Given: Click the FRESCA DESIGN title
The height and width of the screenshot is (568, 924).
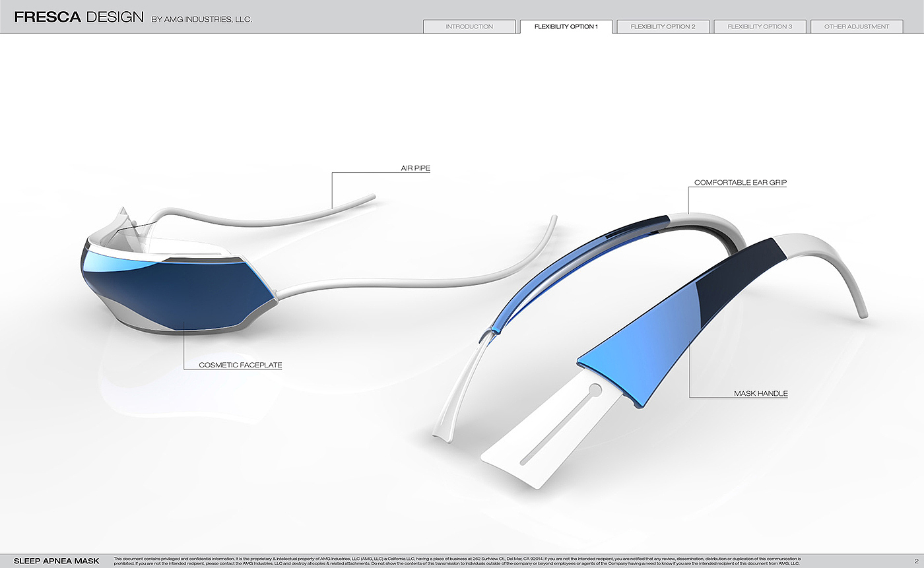Looking at the screenshot, I should click(79, 17).
